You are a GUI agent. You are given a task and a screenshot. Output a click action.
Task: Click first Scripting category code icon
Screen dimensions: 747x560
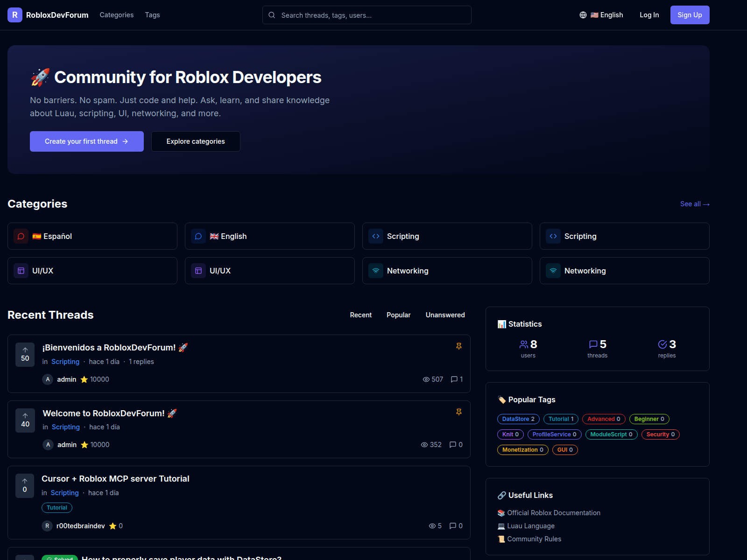(x=376, y=236)
